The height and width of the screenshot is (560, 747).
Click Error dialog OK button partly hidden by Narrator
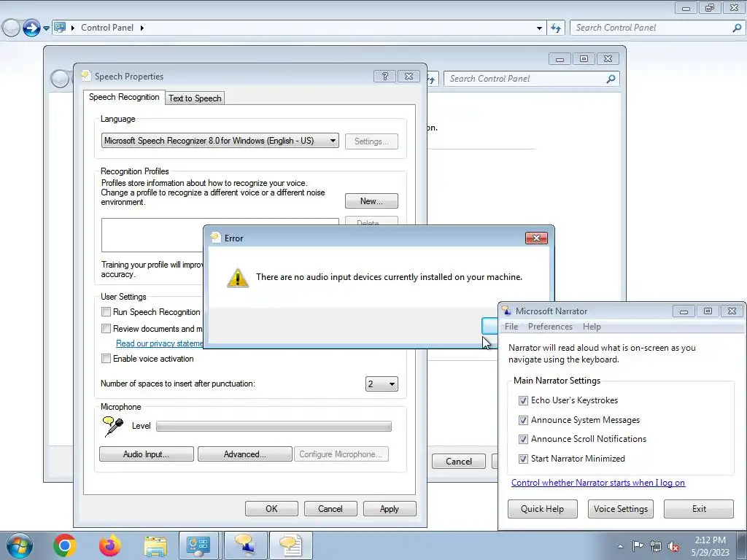[489, 326]
